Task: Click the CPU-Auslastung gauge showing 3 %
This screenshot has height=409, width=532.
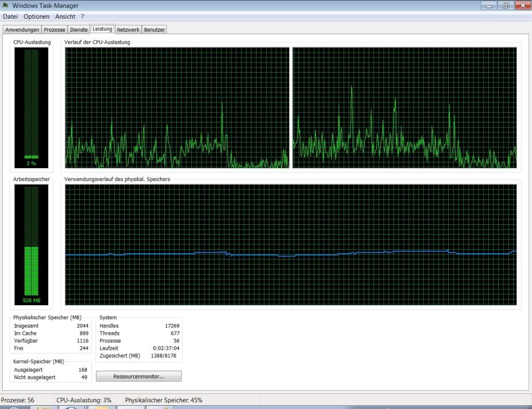Action: click(x=32, y=107)
